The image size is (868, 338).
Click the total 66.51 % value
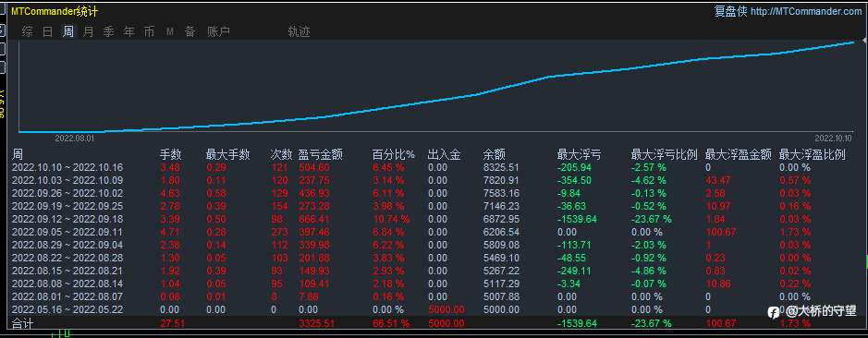391,323
